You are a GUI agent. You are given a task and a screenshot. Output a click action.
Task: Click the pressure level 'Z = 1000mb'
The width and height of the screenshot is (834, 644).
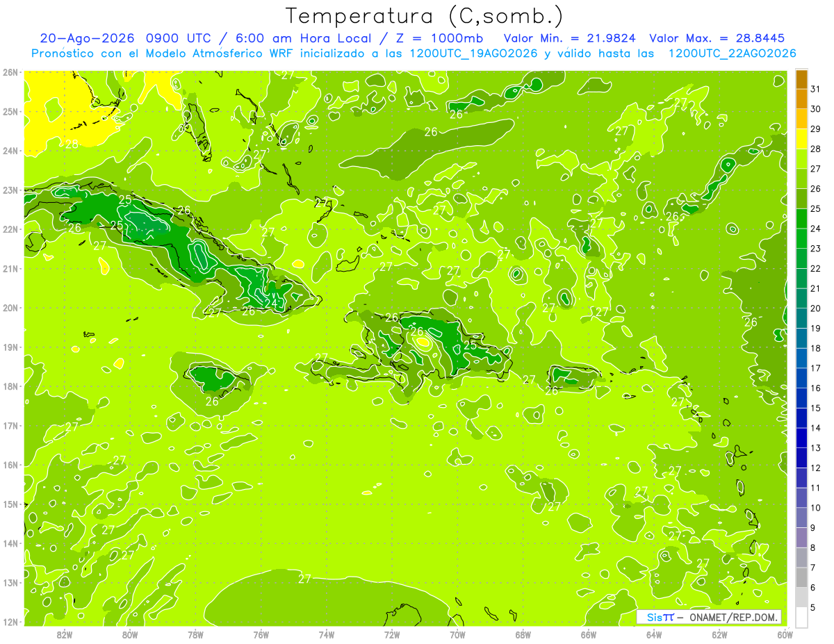pyautogui.click(x=439, y=38)
